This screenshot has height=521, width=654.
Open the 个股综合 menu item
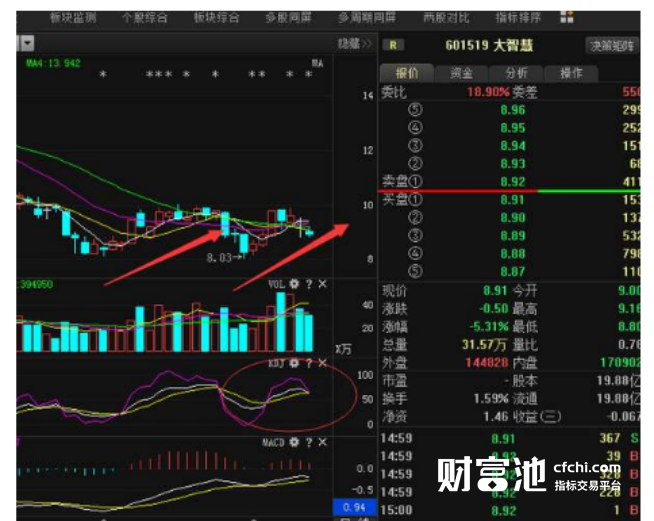(145, 18)
